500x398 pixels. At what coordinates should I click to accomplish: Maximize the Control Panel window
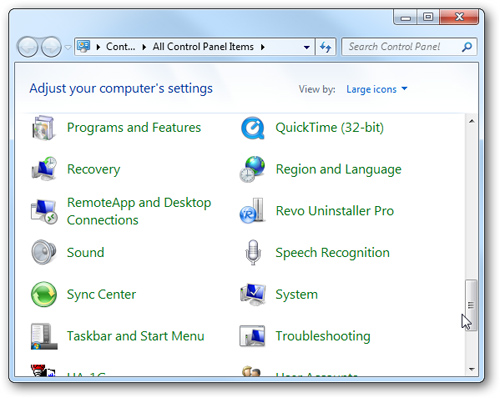(x=428, y=17)
